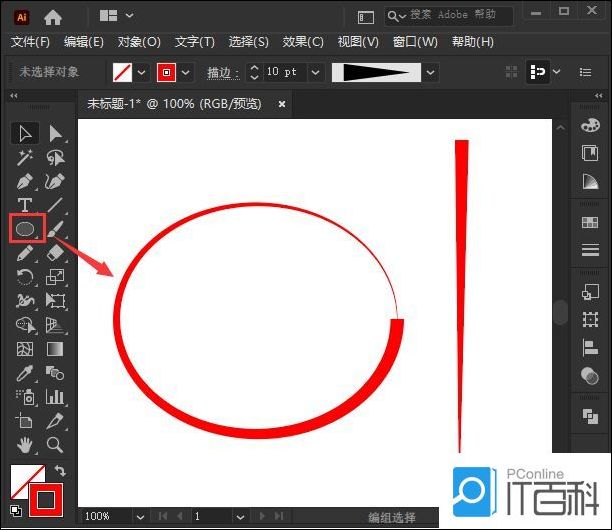Image resolution: width=612 pixels, height=530 pixels.
Task: Activate the Artboard tool
Action: [x=25, y=421]
